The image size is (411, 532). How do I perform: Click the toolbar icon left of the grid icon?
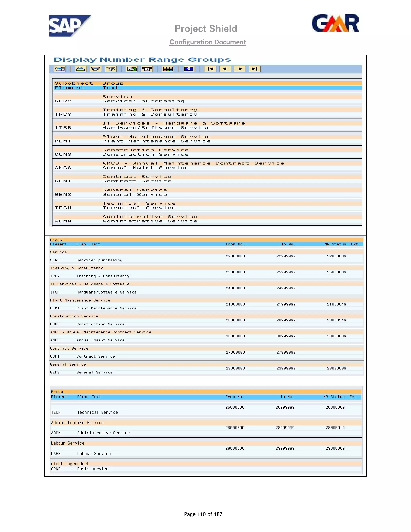coord(147,69)
